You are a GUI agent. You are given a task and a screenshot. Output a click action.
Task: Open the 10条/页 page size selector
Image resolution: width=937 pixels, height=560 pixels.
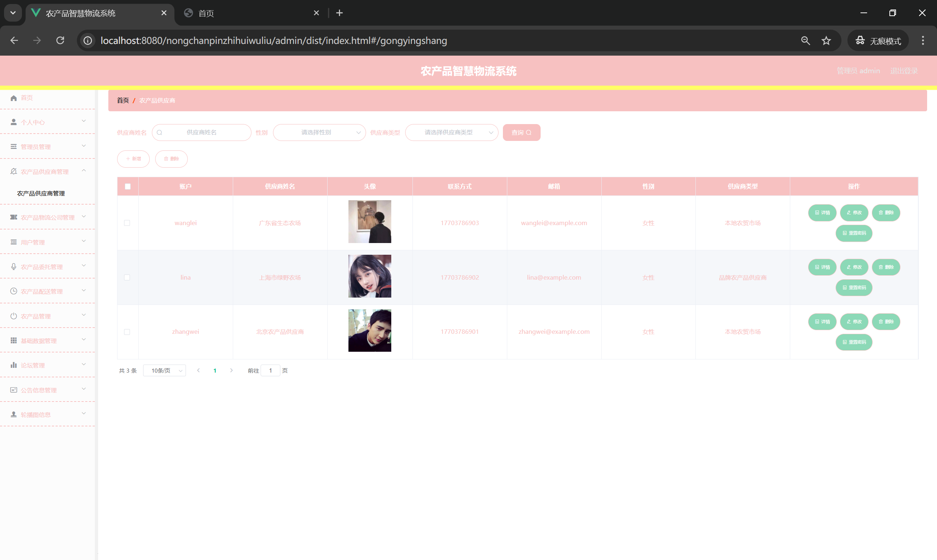165,370
